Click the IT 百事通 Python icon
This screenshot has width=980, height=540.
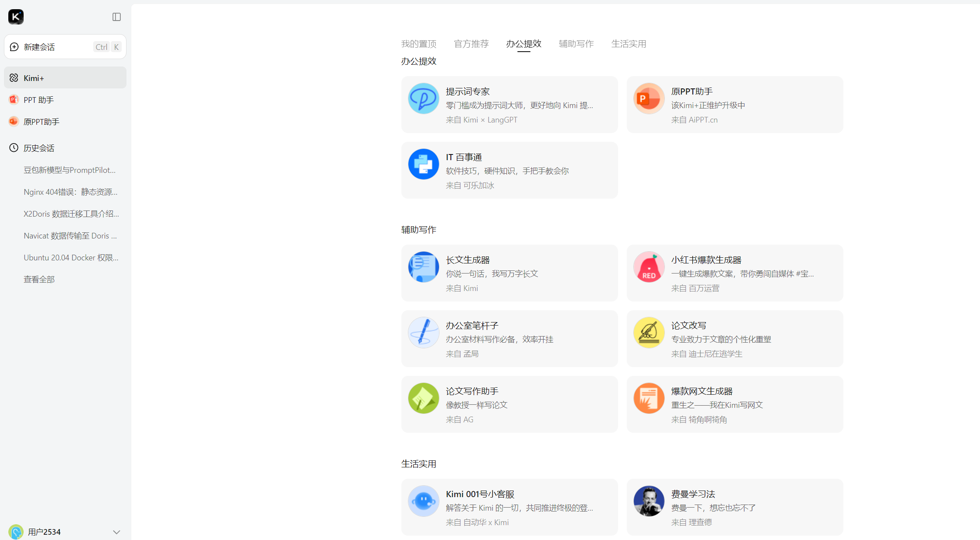click(423, 164)
